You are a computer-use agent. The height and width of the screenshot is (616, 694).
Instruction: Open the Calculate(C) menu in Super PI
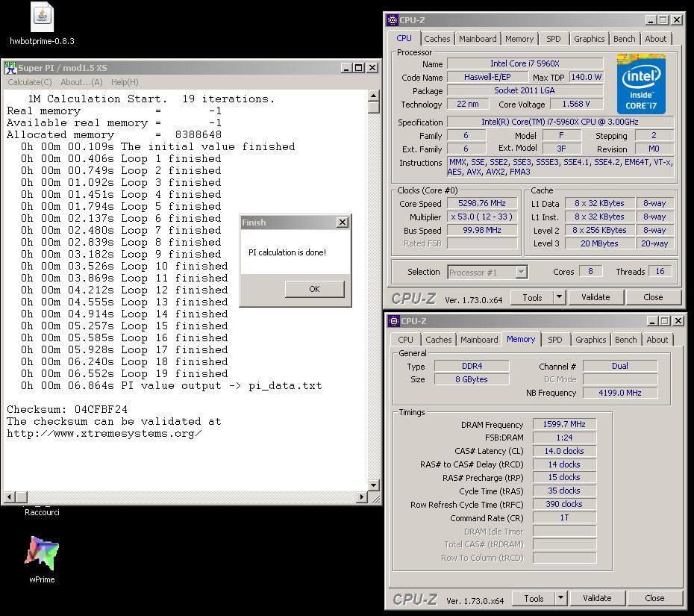(x=30, y=82)
